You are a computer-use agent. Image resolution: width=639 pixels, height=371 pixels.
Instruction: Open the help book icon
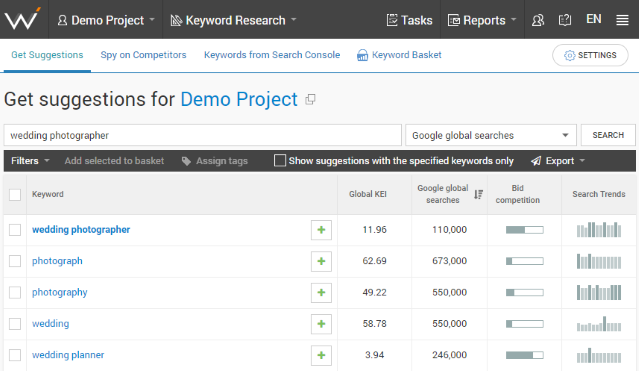point(565,20)
